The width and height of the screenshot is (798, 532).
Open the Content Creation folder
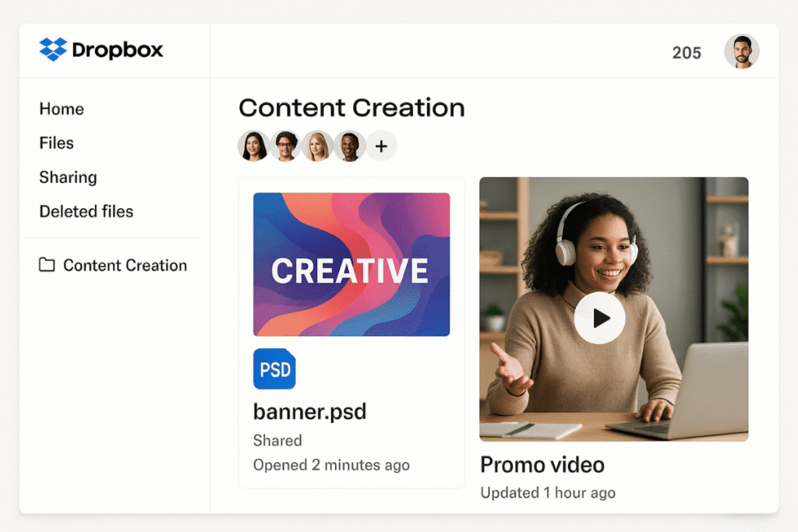pos(125,265)
